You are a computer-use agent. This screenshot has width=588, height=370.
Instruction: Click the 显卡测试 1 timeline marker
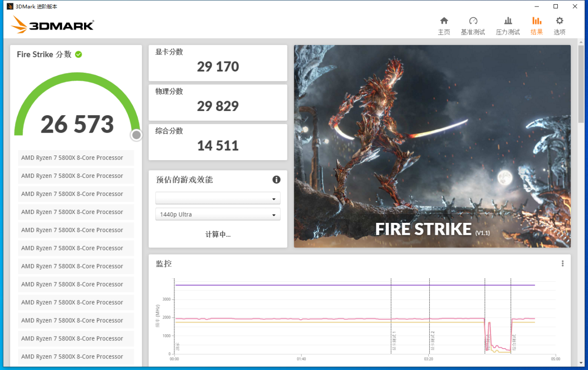[394, 340]
